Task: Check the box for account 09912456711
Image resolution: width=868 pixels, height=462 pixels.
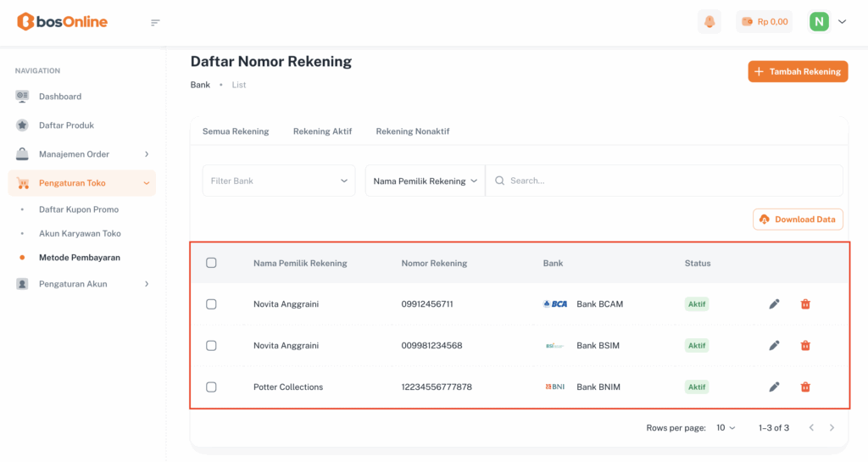Action: click(211, 304)
